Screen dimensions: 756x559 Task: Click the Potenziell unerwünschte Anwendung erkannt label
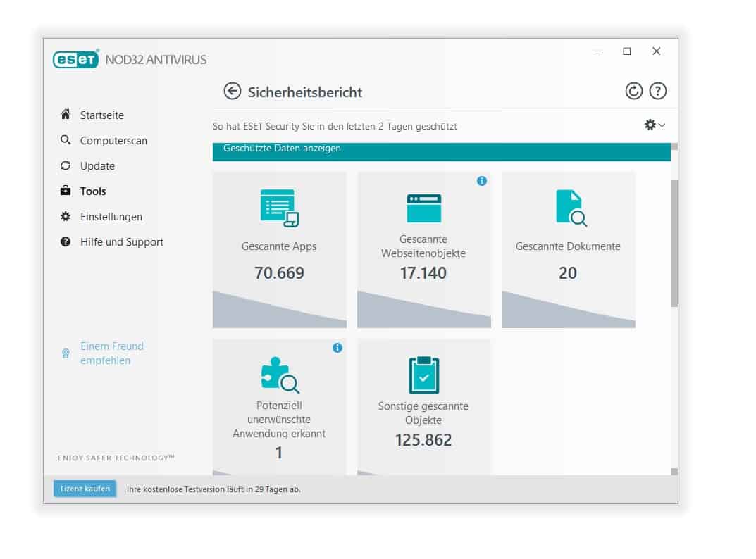[x=279, y=420]
